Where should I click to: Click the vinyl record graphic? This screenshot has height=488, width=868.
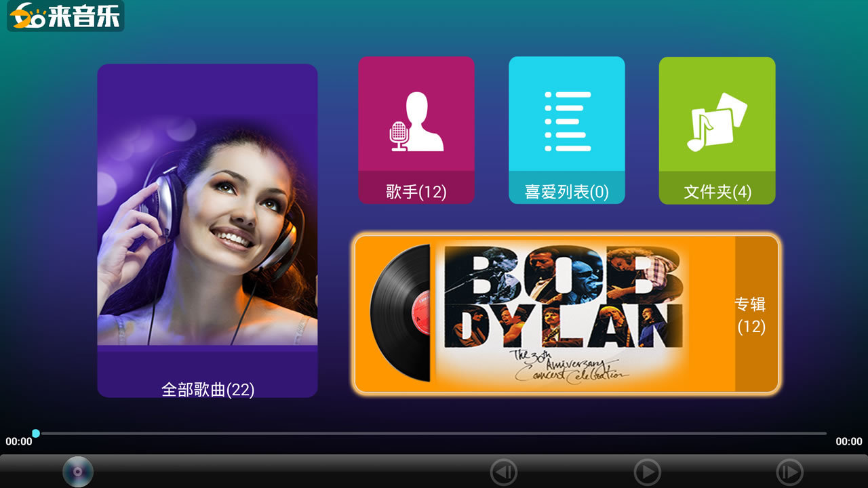400,313
